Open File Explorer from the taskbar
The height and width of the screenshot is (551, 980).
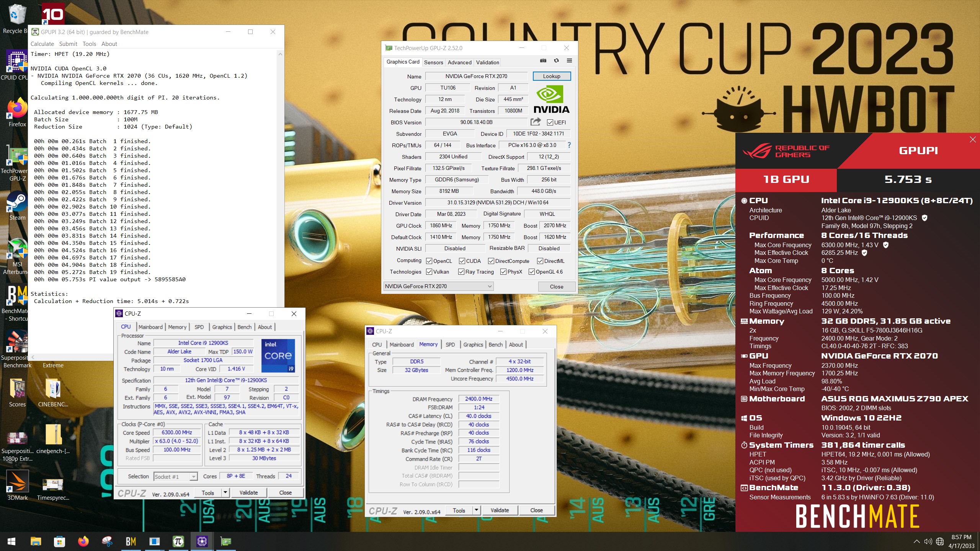36,541
